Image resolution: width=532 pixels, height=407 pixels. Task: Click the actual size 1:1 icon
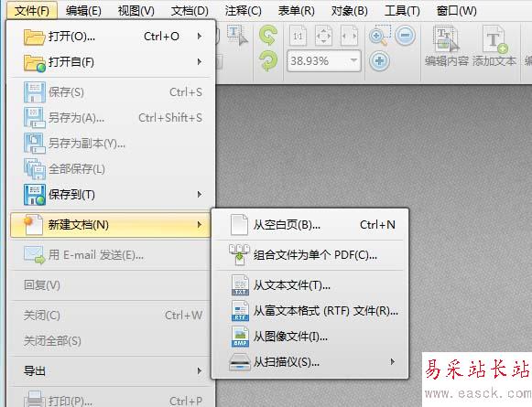click(298, 36)
